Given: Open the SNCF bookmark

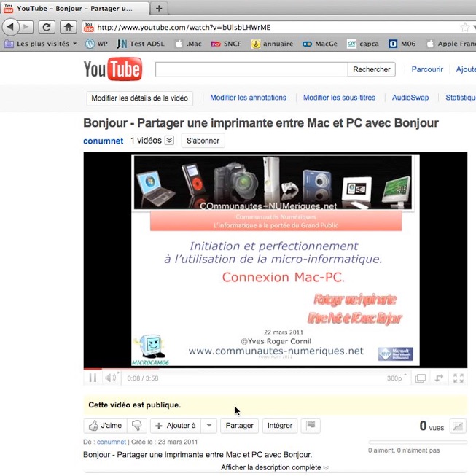Looking at the screenshot, I should (x=226, y=44).
